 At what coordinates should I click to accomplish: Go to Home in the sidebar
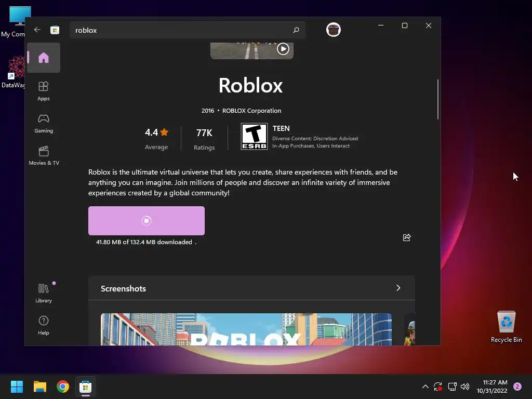[44, 58]
